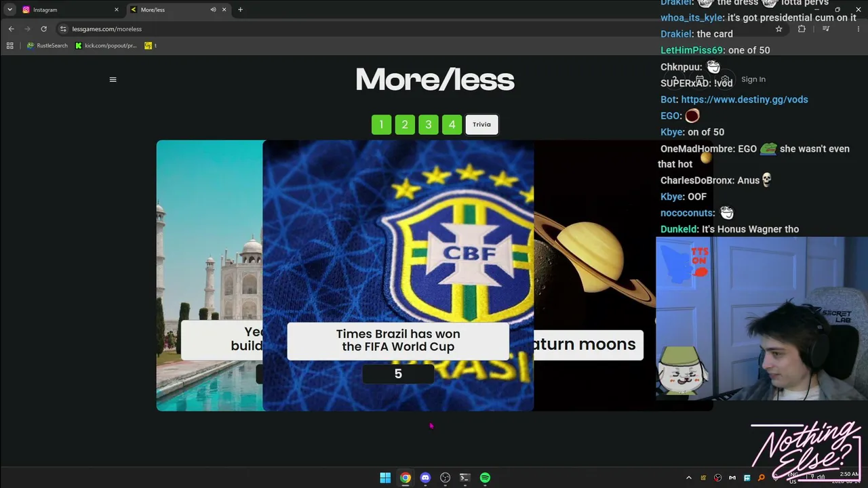The height and width of the screenshot is (488, 868).
Task: Click the Sign In link
Action: click(753, 79)
